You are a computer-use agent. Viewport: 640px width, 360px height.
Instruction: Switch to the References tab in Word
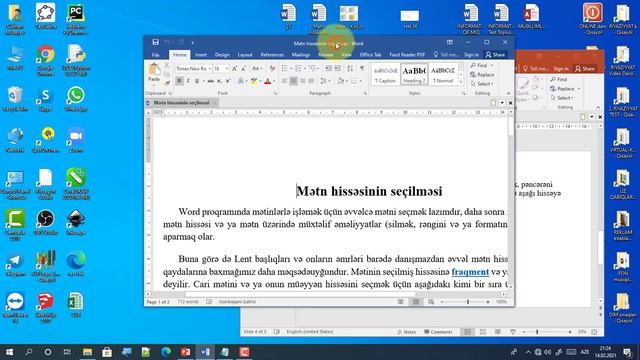[272, 55]
